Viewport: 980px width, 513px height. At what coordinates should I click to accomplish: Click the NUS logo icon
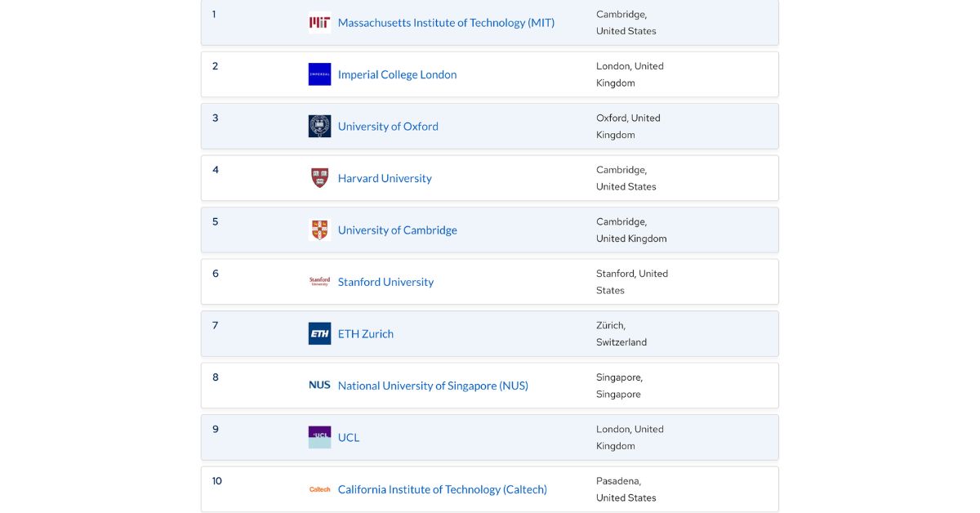pyautogui.click(x=319, y=386)
